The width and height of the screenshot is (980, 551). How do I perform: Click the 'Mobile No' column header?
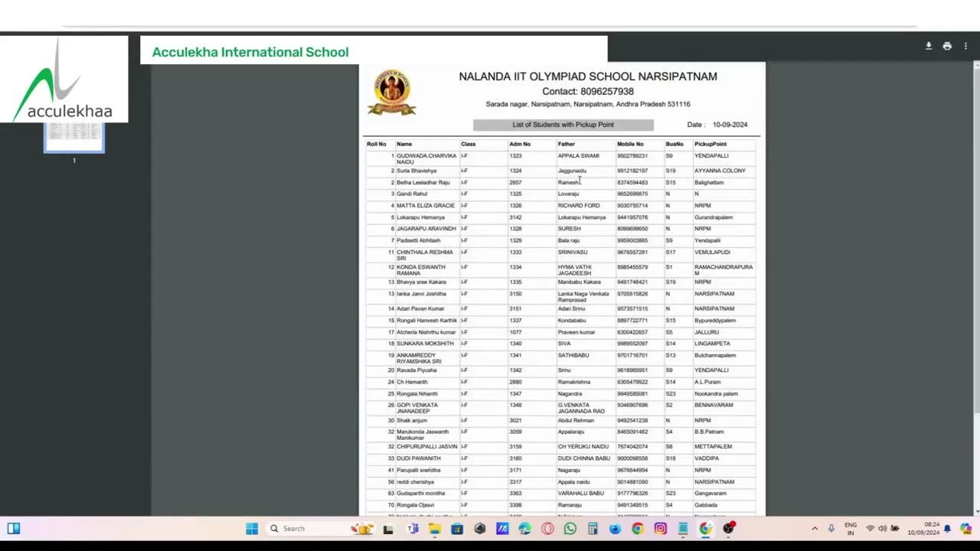630,144
